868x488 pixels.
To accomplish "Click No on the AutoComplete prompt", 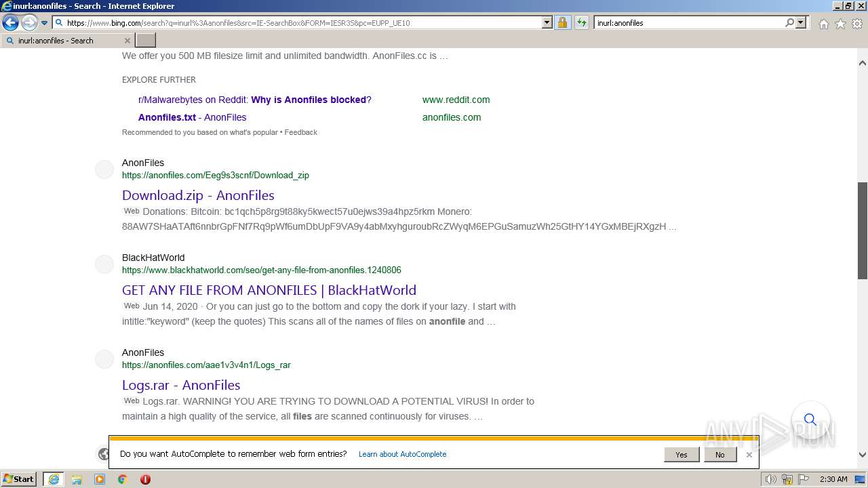I will pyautogui.click(x=719, y=455).
